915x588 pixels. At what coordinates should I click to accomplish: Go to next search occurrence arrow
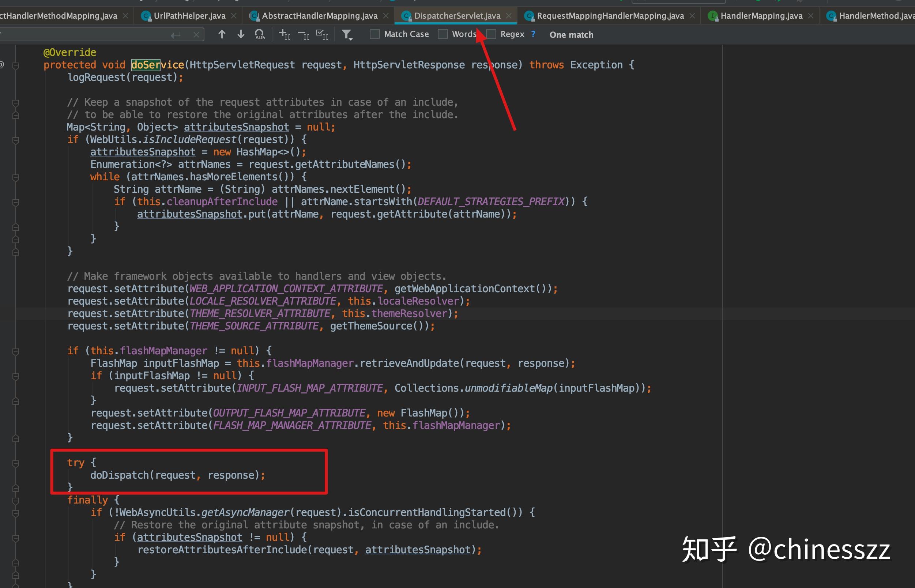(x=241, y=34)
